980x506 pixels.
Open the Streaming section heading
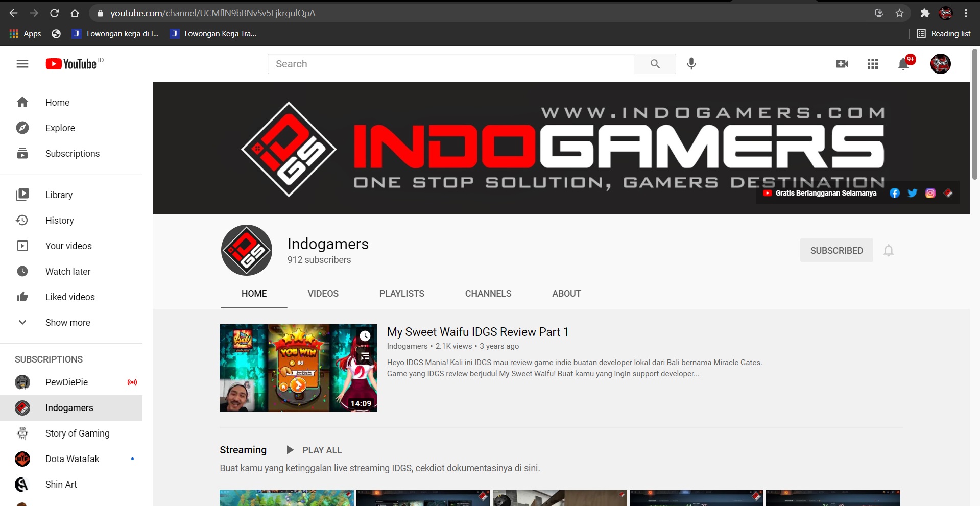[243, 450]
